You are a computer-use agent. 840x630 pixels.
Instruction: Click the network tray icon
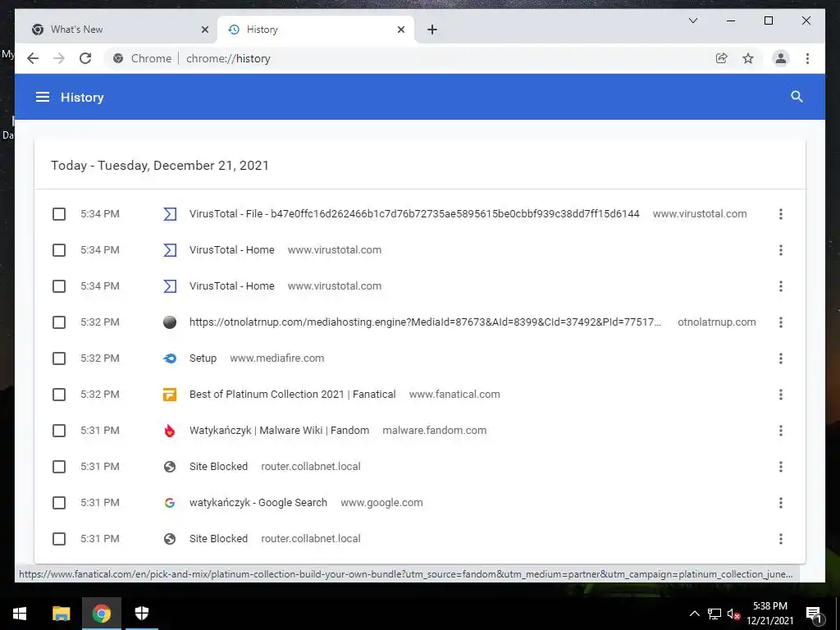(x=714, y=614)
